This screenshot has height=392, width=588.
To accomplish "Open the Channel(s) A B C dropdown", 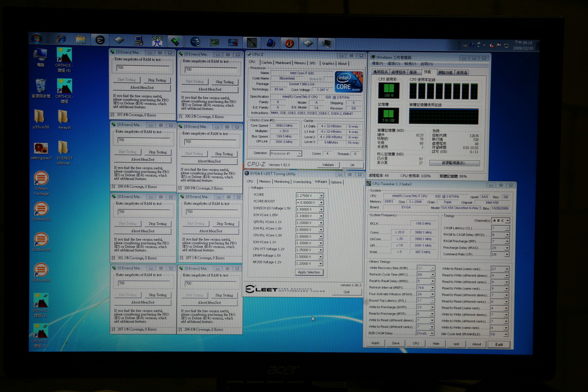I will 508,220.
